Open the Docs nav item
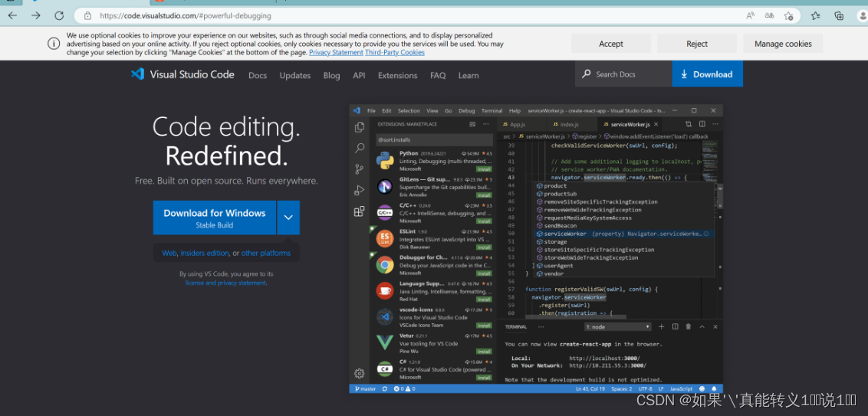The height and width of the screenshot is (416, 868). click(258, 76)
